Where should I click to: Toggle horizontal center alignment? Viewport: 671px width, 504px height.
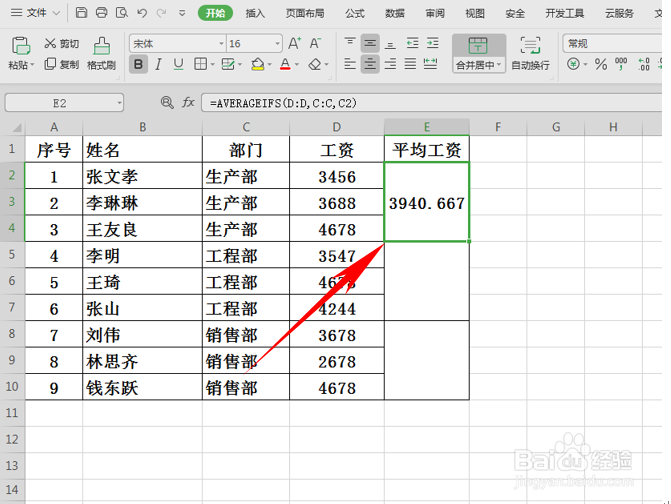click(x=370, y=64)
